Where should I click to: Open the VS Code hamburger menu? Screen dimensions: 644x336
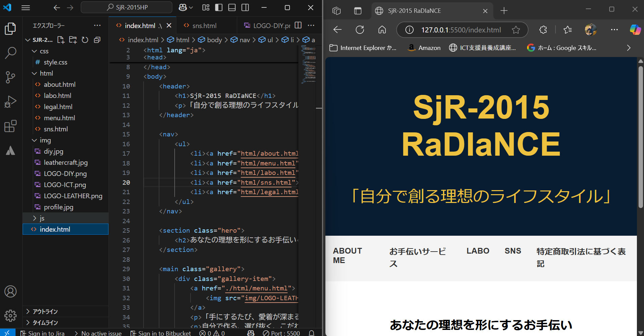[x=26, y=7]
